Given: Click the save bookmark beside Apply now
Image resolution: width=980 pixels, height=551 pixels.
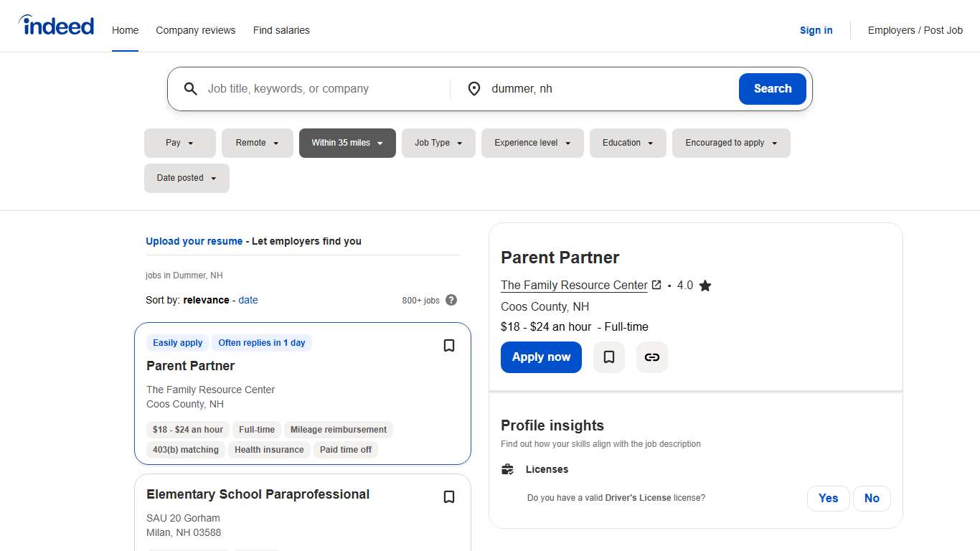Looking at the screenshot, I should click(609, 357).
